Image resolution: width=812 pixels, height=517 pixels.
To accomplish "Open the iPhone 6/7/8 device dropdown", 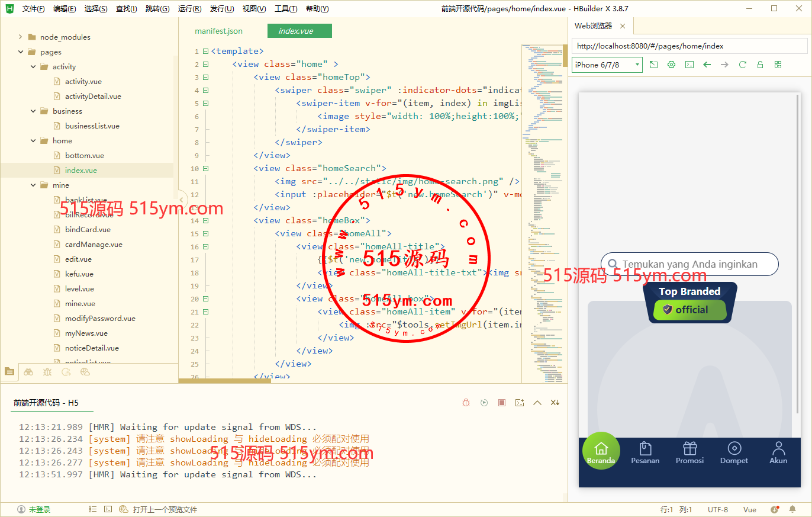I will [x=607, y=65].
